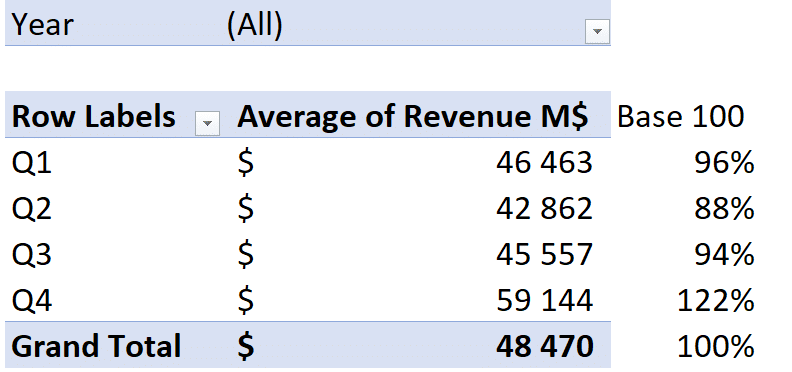Select the Grand Total row label
The width and height of the screenshot is (792, 372).
coord(96,346)
